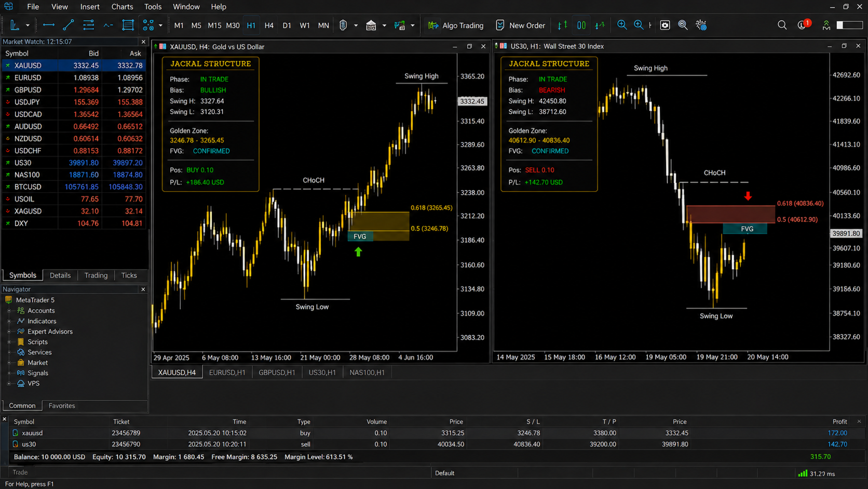This screenshot has height=489, width=868.
Task: Switch timeframe to W1
Action: pos(305,25)
